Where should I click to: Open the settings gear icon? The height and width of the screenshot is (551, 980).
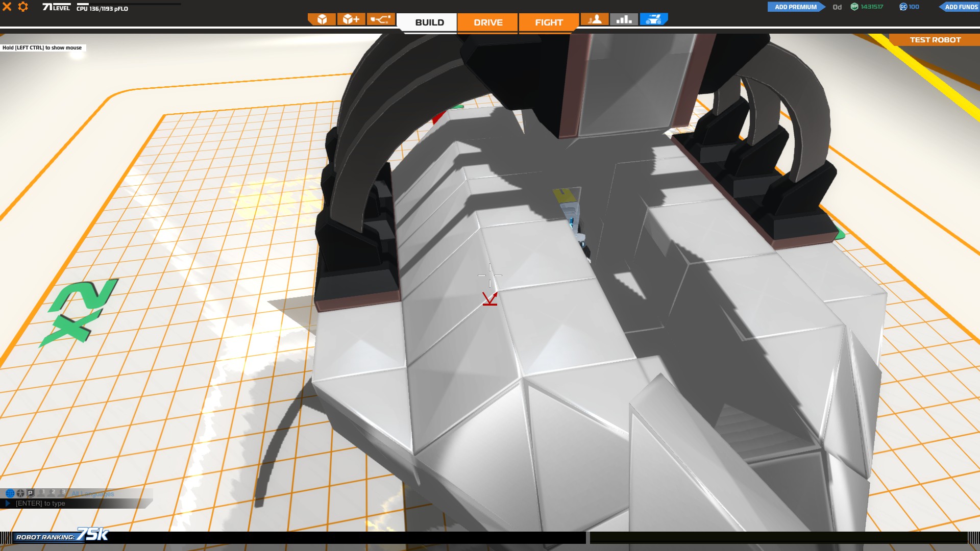(x=23, y=7)
